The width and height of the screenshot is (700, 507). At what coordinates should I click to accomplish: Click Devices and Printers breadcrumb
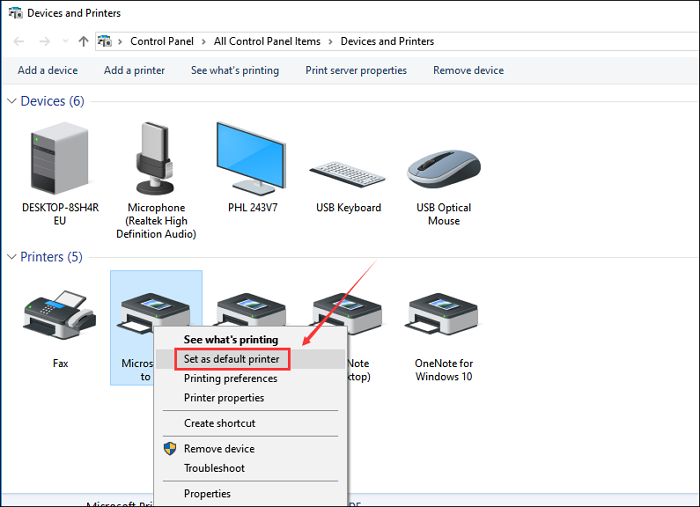(387, 42)
